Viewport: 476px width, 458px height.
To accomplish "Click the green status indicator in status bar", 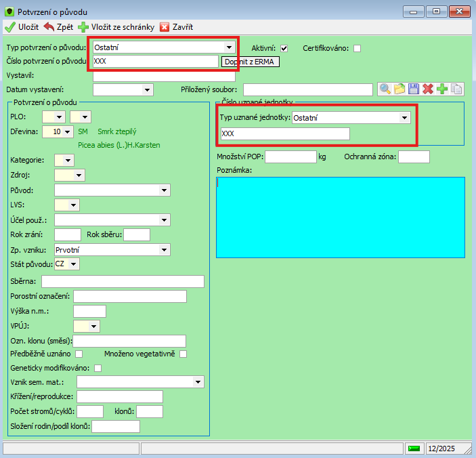I will pos(414,449).
